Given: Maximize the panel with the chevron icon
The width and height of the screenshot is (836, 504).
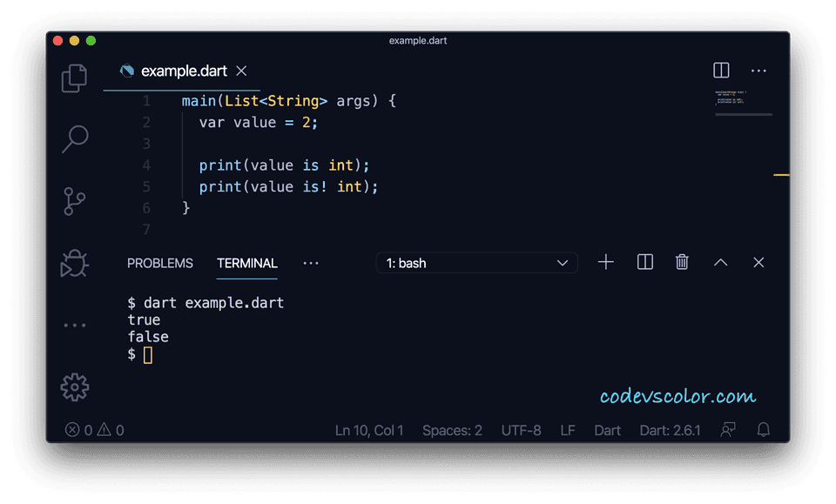Looking at the screenshot, I should (x=720, y=262).
